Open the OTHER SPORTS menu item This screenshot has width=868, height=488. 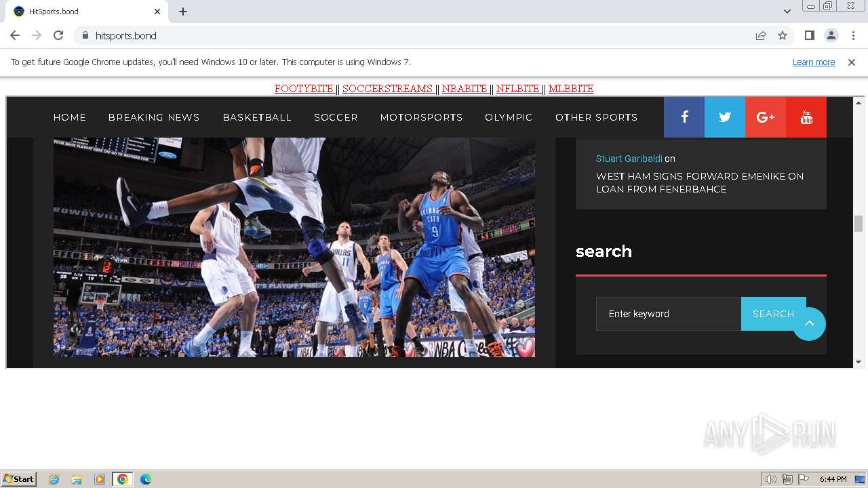pyautogui.click(x=597, y=117)
